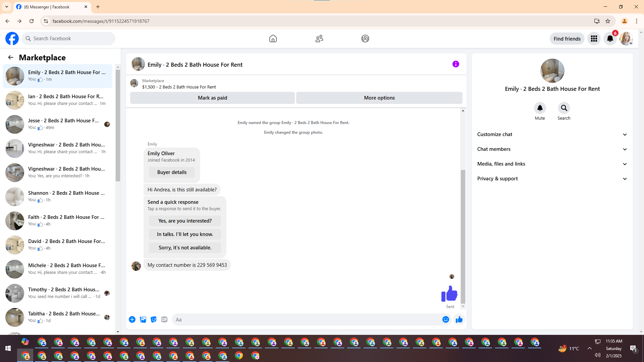The height and width of the screenshot is (362, 644).
Task: Send a thumbs-up like from composer
Action: [x=459, y=319]
